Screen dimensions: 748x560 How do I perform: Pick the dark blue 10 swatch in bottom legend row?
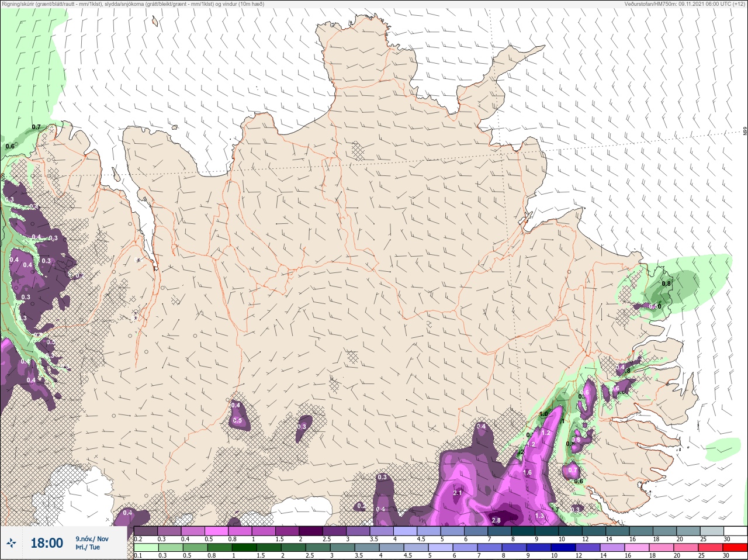pyautogui.click(x=563, y=547)
